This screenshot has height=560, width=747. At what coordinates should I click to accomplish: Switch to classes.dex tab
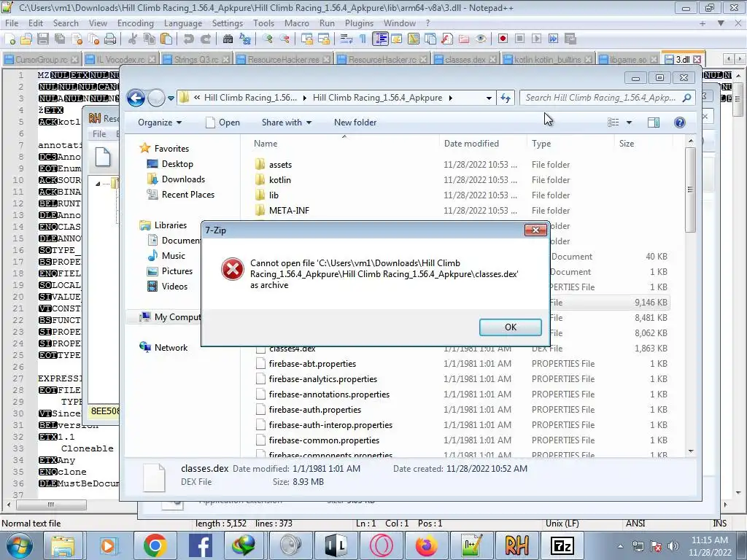(x=465, y=60)
